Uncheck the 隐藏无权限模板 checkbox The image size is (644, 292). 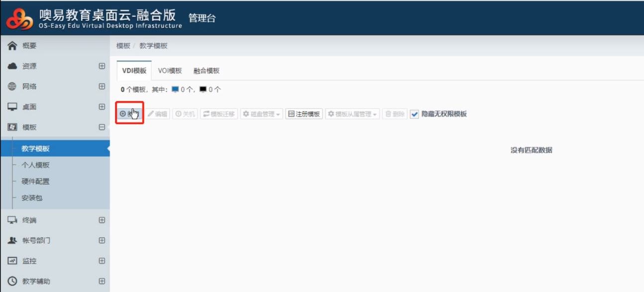tap(414, 114)
